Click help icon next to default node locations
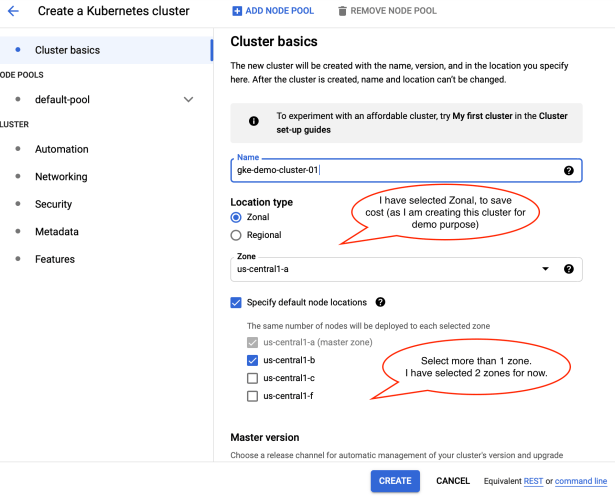The height and width of the screenshot is (498, 615). (380, 302)
